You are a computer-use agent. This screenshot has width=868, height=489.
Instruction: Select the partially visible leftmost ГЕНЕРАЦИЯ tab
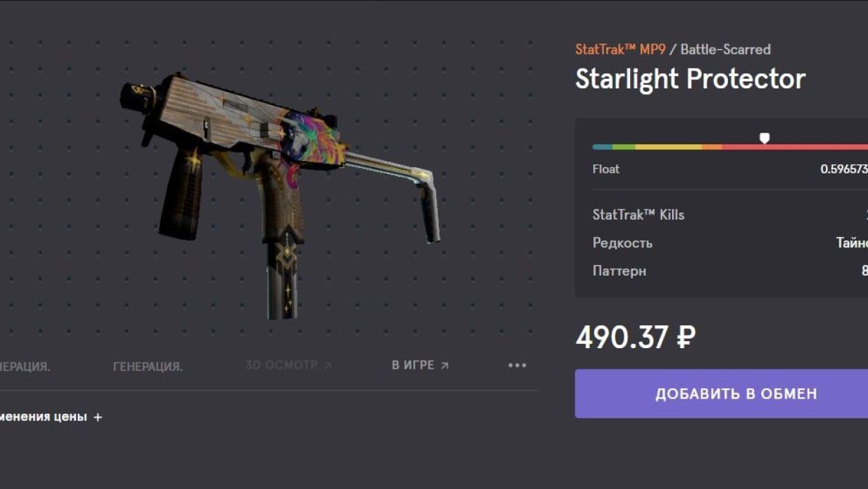tap(25, 367)
